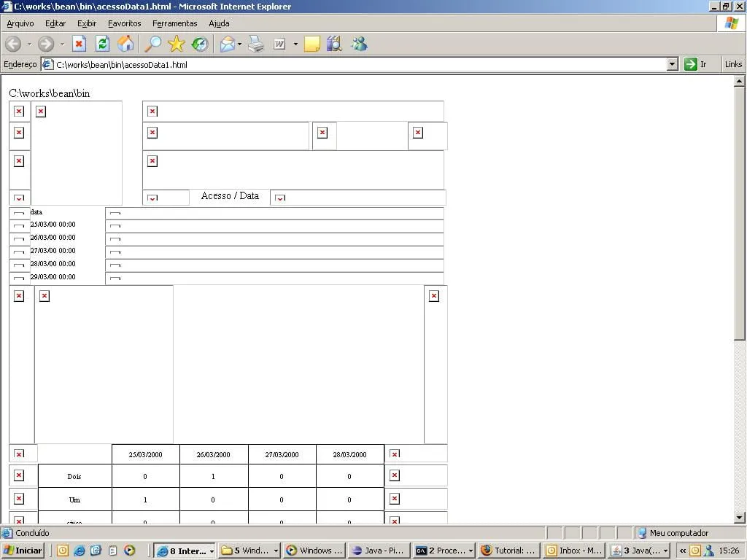Edit with Microsoft Word icon
The image size is (747, 560).
tap(279, 44)
